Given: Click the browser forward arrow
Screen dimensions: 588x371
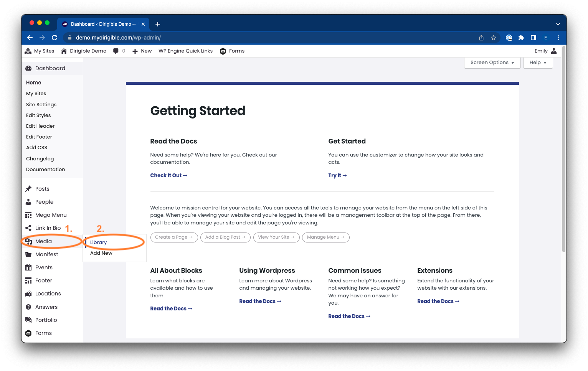Looking at the screenshot, I should point(42,38).
